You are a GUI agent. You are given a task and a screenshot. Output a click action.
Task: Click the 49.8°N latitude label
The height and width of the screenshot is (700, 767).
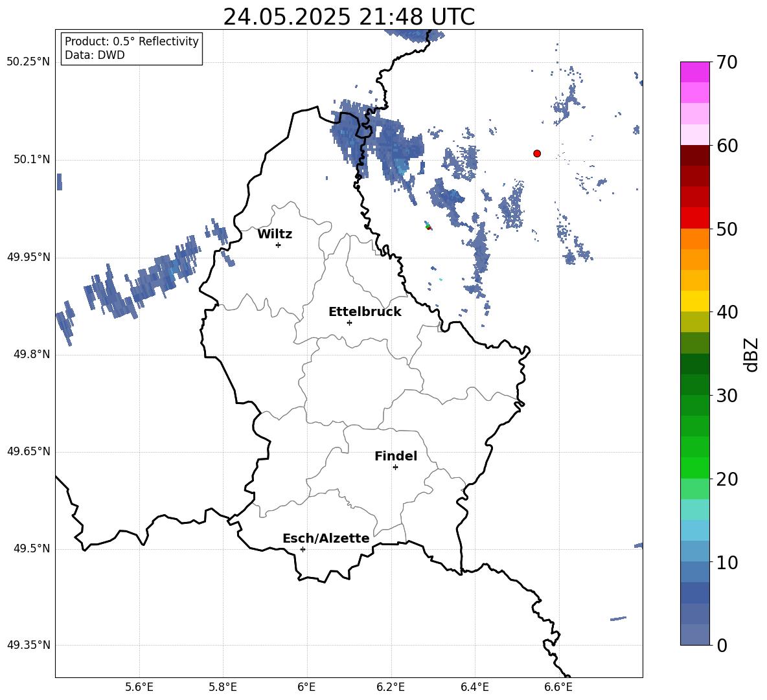click(32, 354)
